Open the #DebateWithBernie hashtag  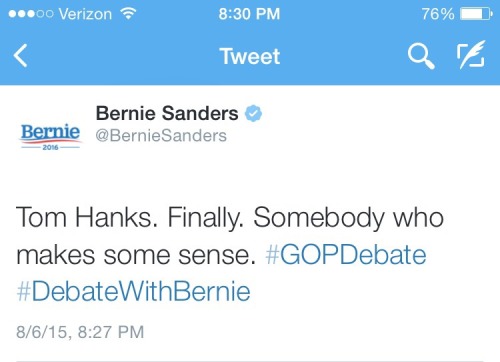(133, 291)
